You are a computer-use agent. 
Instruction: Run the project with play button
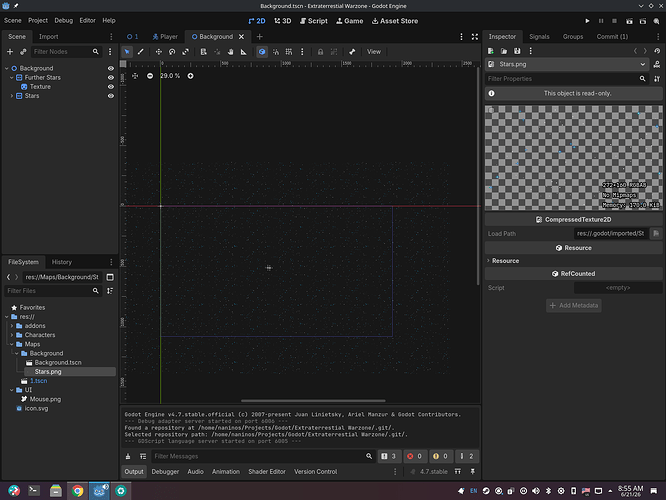[x=587, y=21]
